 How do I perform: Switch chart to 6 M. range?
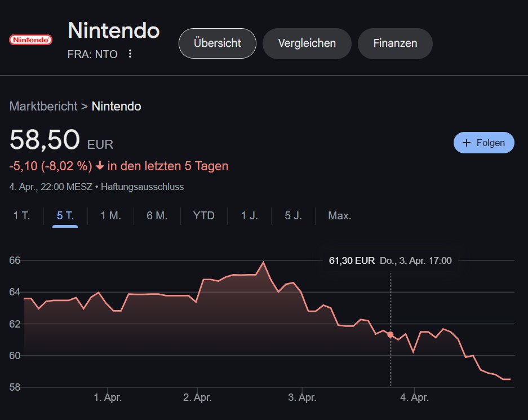click(157, 215)
